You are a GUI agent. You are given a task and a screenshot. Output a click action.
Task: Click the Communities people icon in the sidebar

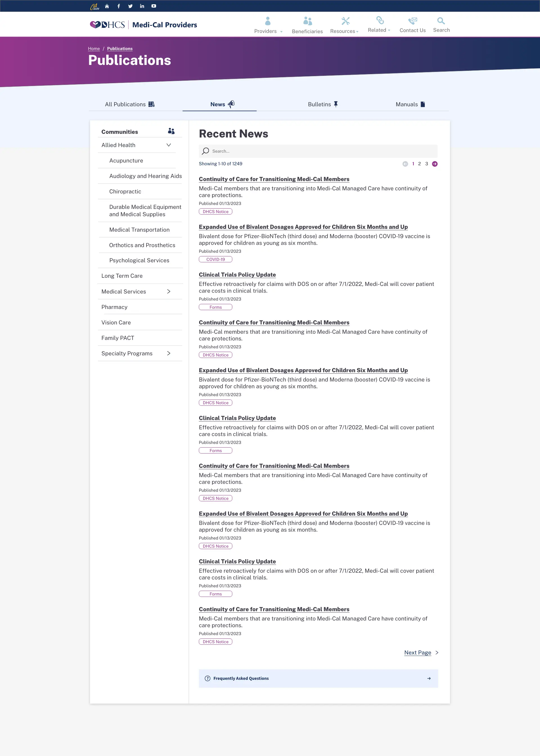171,131
